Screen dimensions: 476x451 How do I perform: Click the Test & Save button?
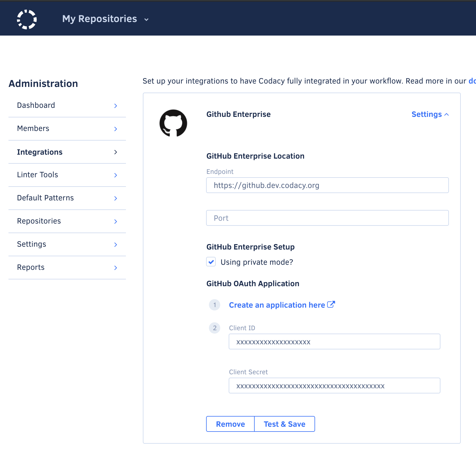[x=285, y=424]
